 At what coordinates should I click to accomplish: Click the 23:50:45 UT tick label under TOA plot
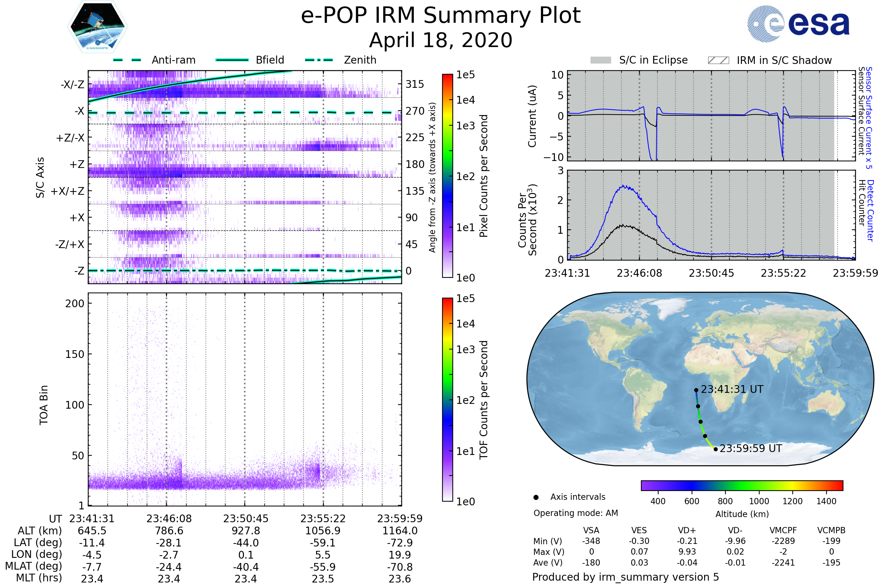[245, 519]
